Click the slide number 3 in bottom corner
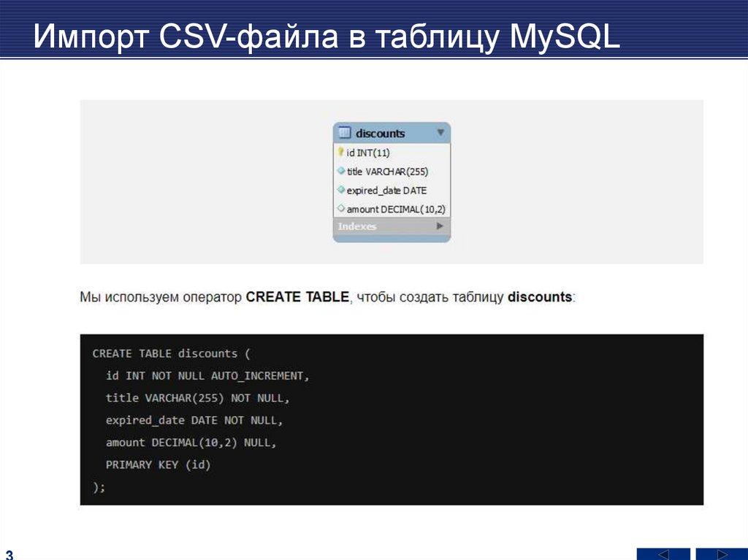This screenshot has width=748, height=560. tap(9, 553)
